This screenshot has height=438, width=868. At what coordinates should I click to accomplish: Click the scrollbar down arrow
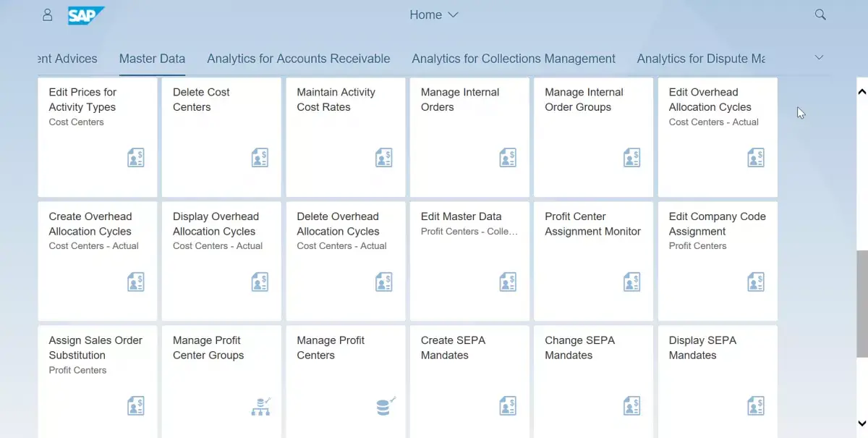pos(861,424)
